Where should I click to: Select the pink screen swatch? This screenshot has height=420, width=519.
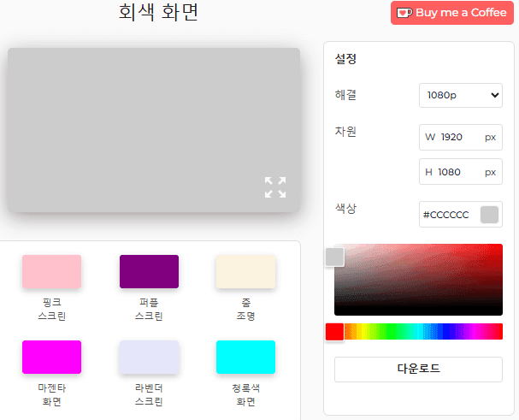51,271
